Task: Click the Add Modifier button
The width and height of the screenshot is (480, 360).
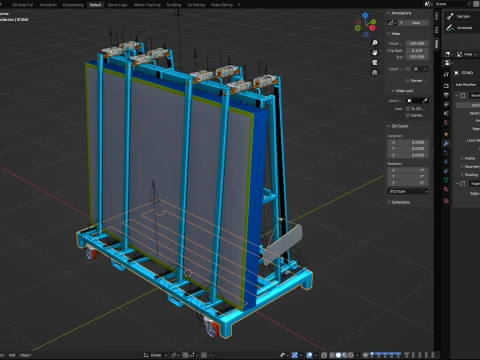Action: [466, 84]
